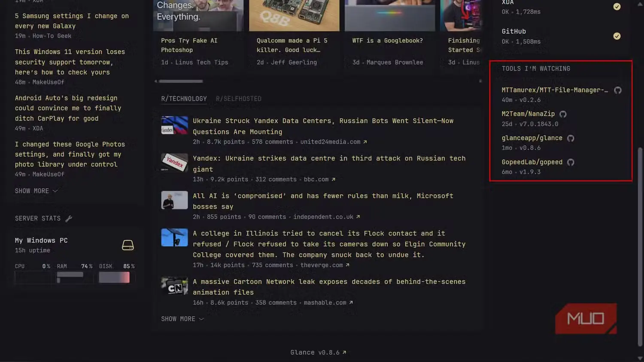644x362 pixels.
Task: Open external link arrow after bbc.com
Action: point(333,180)
